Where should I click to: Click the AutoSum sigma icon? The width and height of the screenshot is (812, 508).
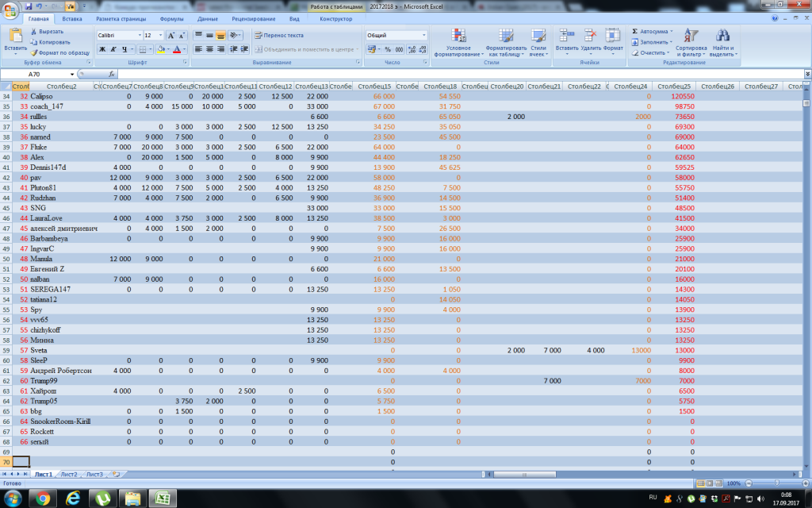pyautogui.click(x=635, y=32)
